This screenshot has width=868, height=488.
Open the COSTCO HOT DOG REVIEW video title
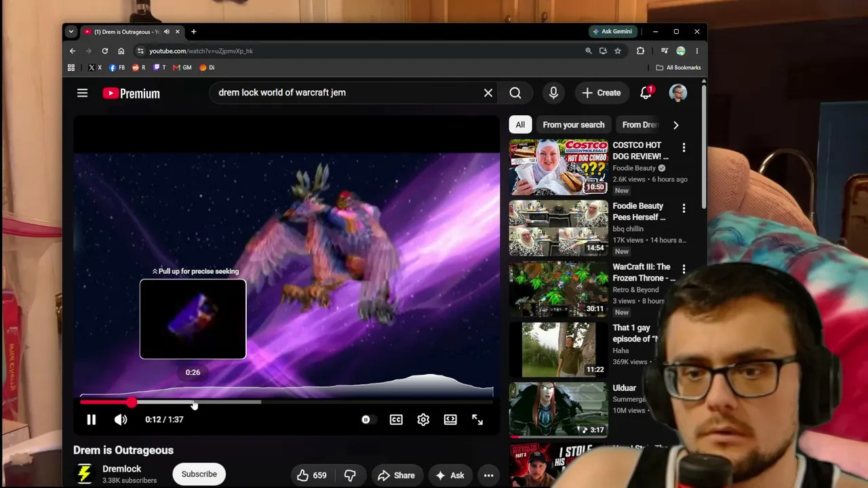tap(641, 150)
